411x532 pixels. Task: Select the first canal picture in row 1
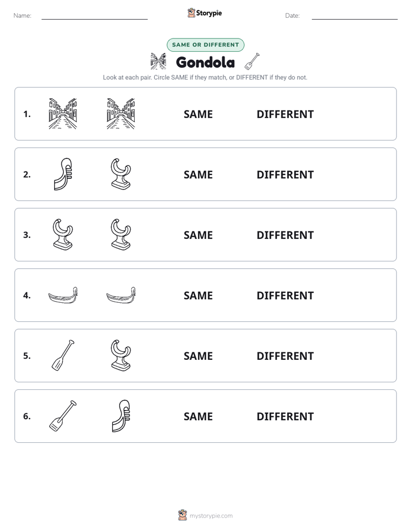[63, 113]
